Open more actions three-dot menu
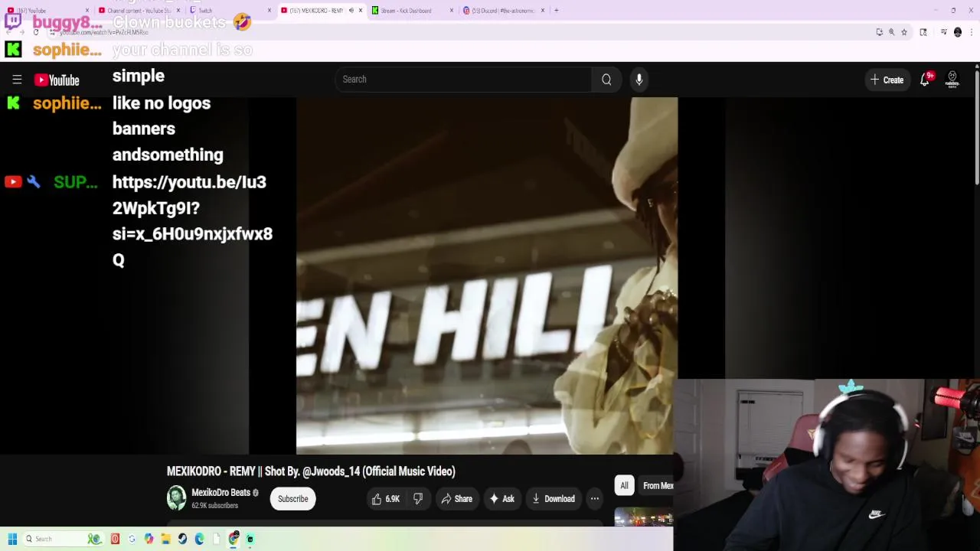 click(x=594, y=499)
